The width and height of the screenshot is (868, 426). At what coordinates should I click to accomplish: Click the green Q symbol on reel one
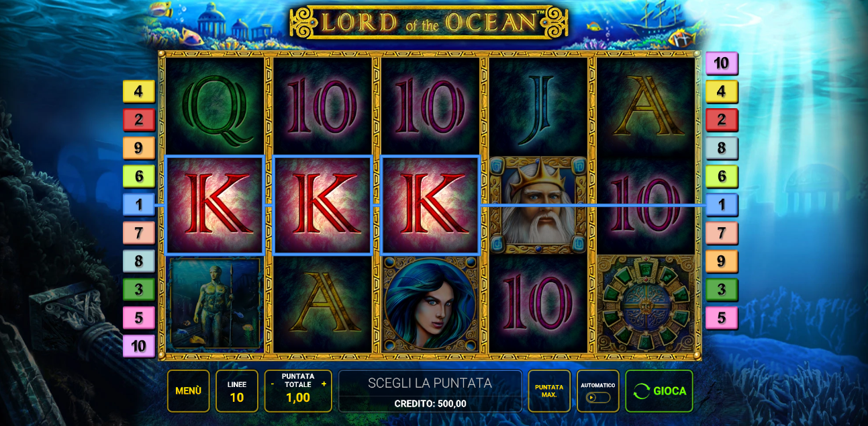point(214,108)
